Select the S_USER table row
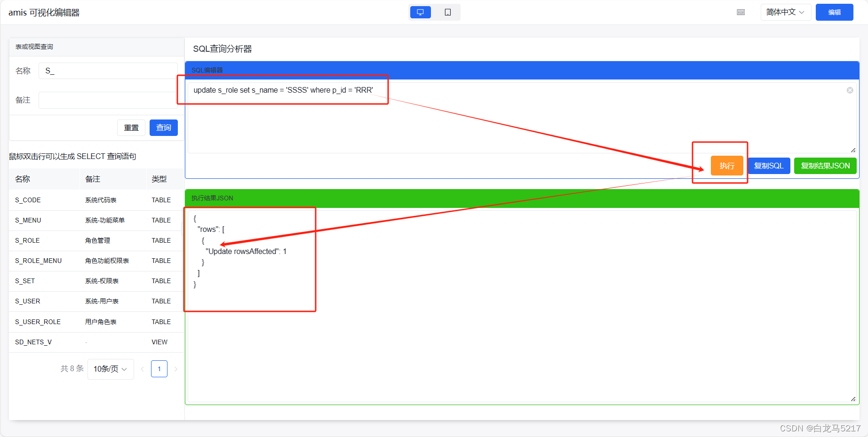Viewport: 868px width, 437px height. [96, 301]
